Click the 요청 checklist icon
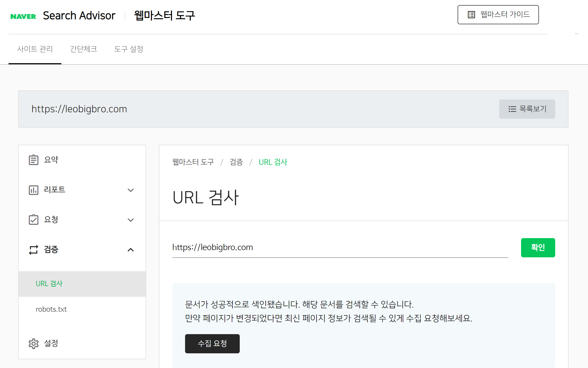The image size is (588, 368). click(x=34, y=220)
